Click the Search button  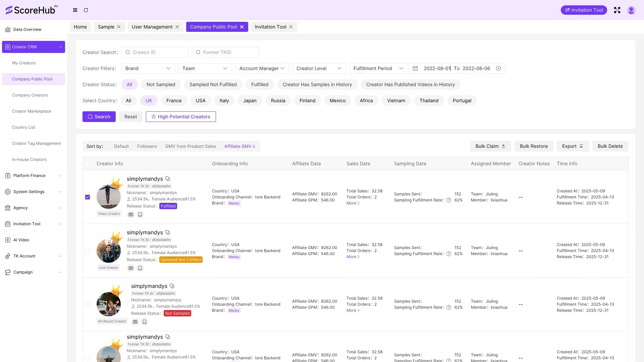pos(99,117)
